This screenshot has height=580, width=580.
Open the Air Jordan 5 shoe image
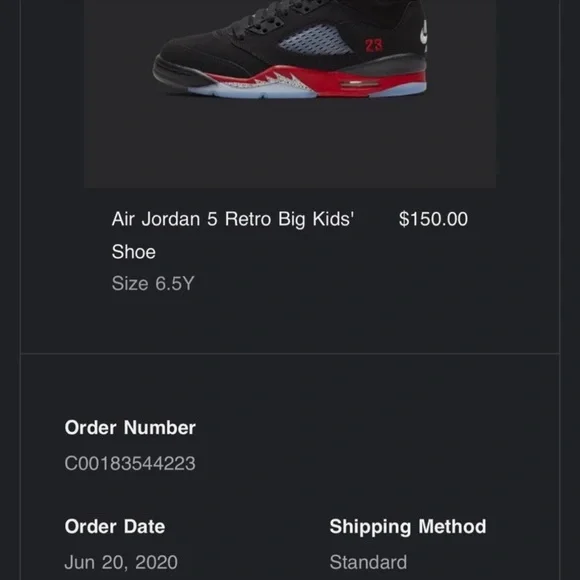pyautogui.click(x=290, y=94)
